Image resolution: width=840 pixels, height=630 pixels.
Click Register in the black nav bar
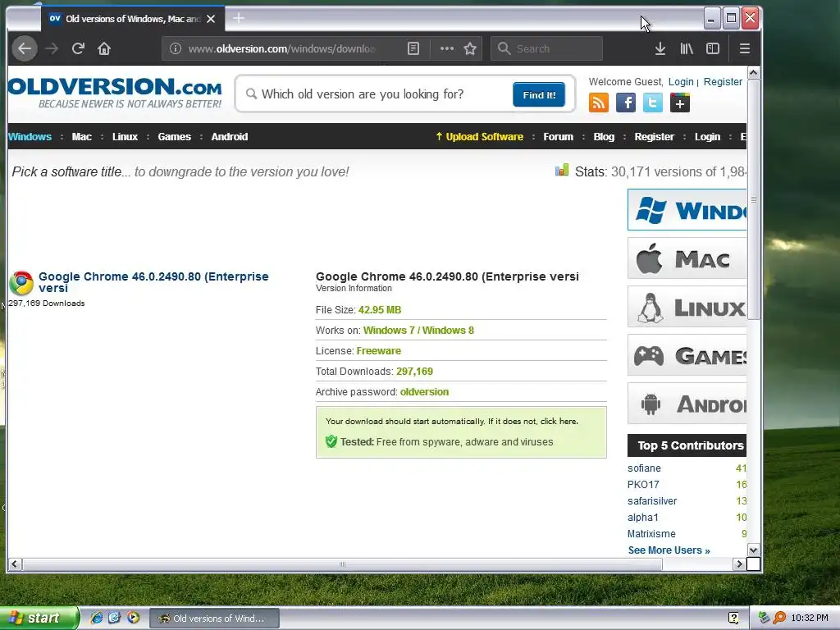point(654,137)
